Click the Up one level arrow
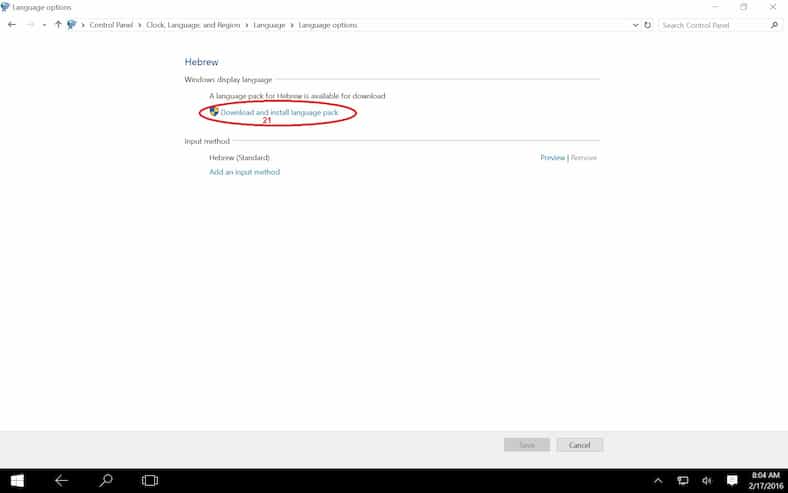Screen dimensions: 788x493 pos(57,25)
